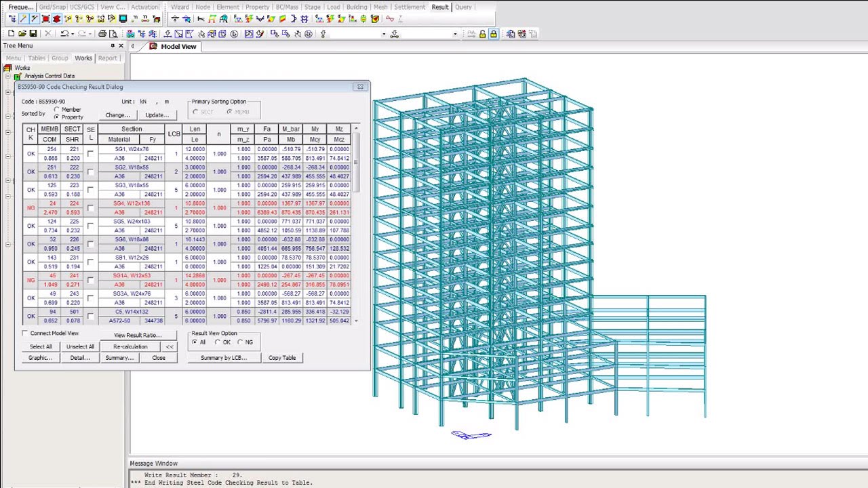Image resolution: width=868 pixels, height=488 pixels.
Task: Click the delete X toolbar icon
Action: click(x=48, y=33)
